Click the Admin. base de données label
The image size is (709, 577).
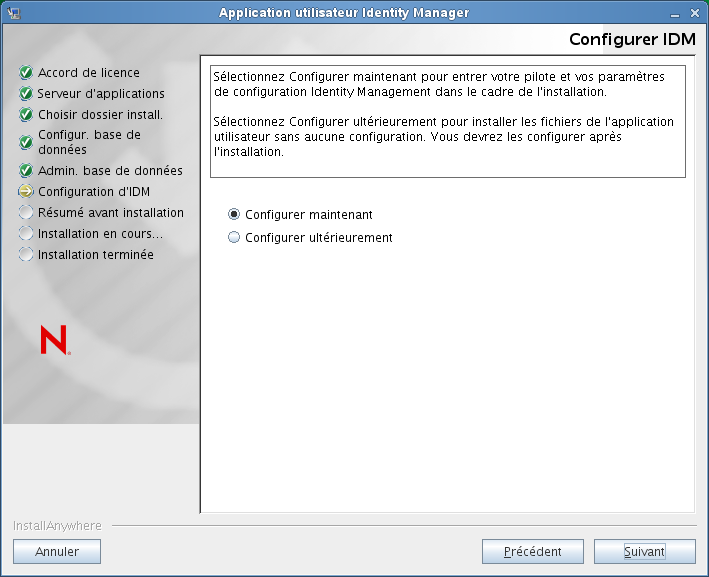(110, 170)
